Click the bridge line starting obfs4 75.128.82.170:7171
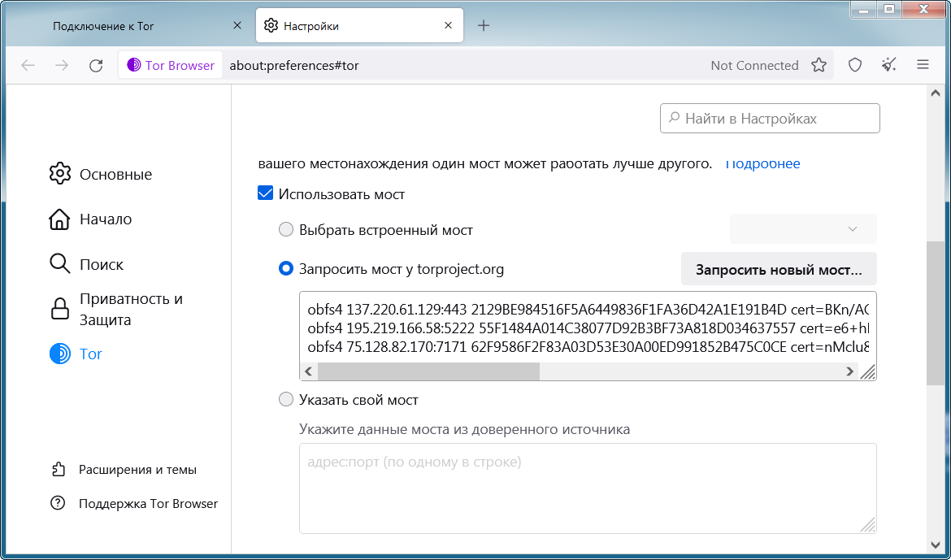This screenshot has height=560, width=951. coord(588,348)
